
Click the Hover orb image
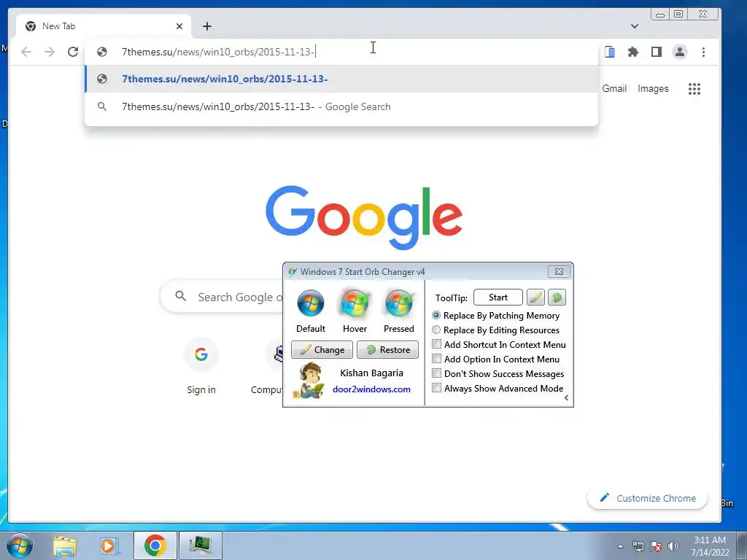pos(355,303)
